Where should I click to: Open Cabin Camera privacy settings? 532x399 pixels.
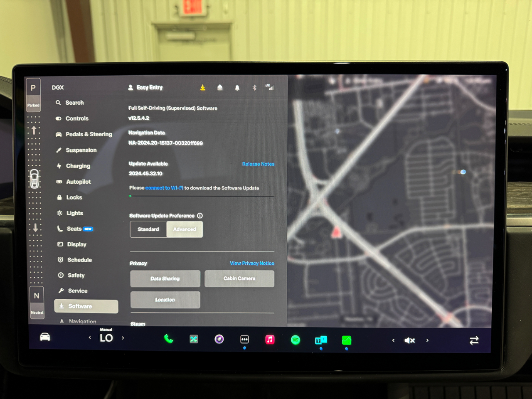[239, 278]
